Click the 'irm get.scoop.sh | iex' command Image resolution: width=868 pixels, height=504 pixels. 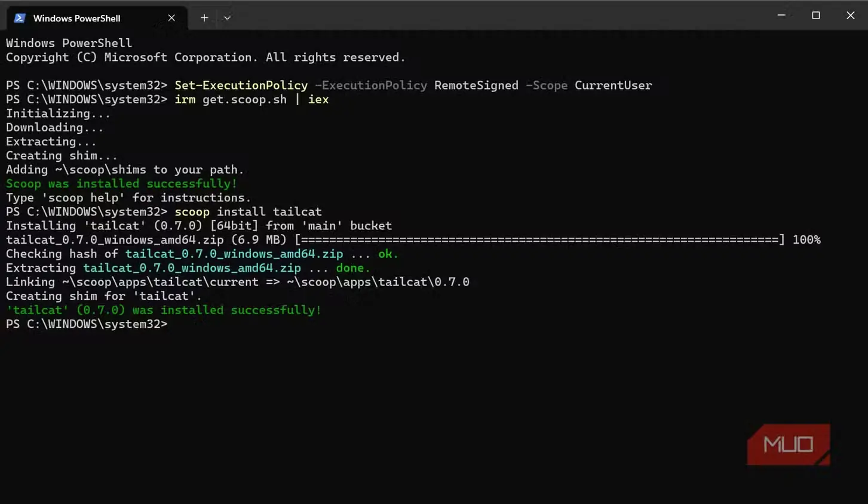point(251,99)
